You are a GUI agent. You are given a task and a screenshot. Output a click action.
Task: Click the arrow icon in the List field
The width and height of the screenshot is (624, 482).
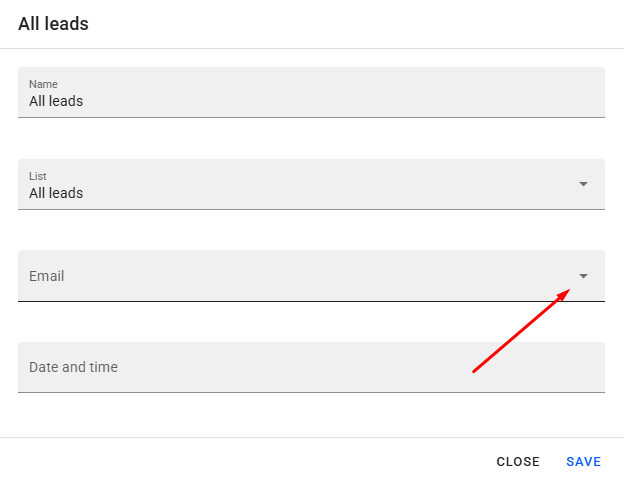tap(583, 184)
